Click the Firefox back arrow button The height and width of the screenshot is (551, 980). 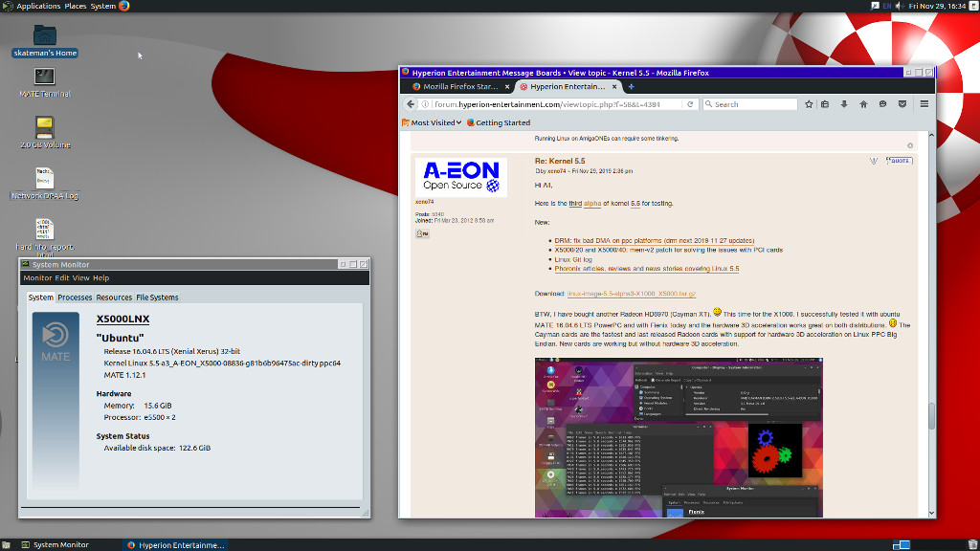[x=410, y=104]
